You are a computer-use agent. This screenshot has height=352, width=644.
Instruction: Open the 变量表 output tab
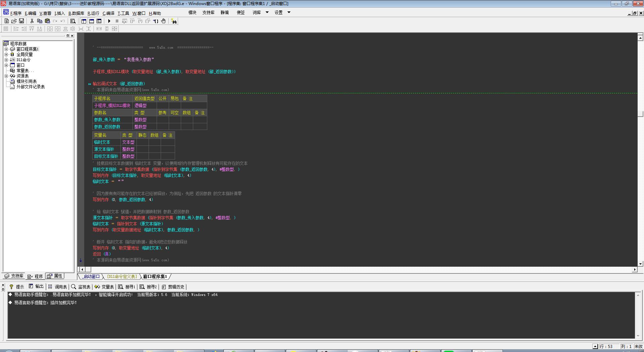pos(104,287)
